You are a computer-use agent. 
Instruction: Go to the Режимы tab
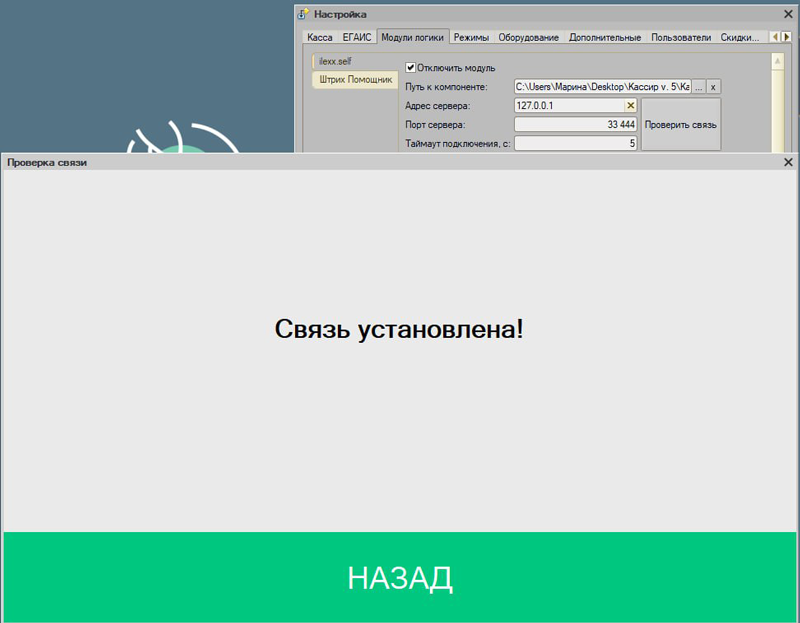pos(471,37)
